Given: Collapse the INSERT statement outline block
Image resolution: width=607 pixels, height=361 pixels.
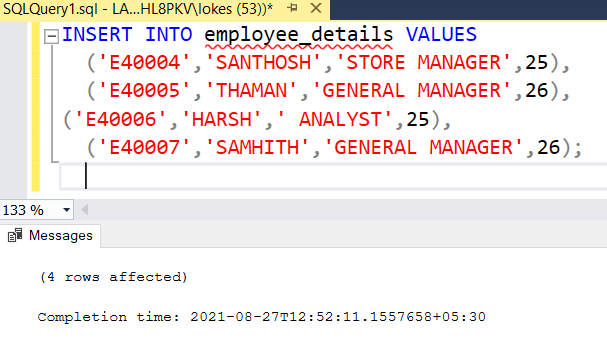Looking at the screenshot, I should pos(51,37).
